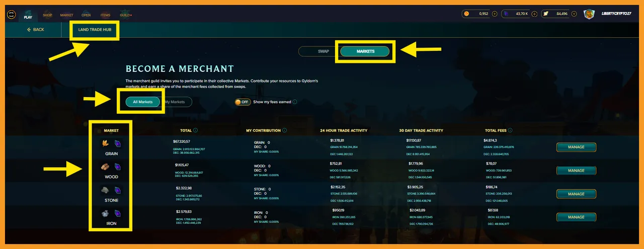Click the BECOME A MERCHANT heading
The width and height of the screenshot is (644, 249).
[180, 69]
